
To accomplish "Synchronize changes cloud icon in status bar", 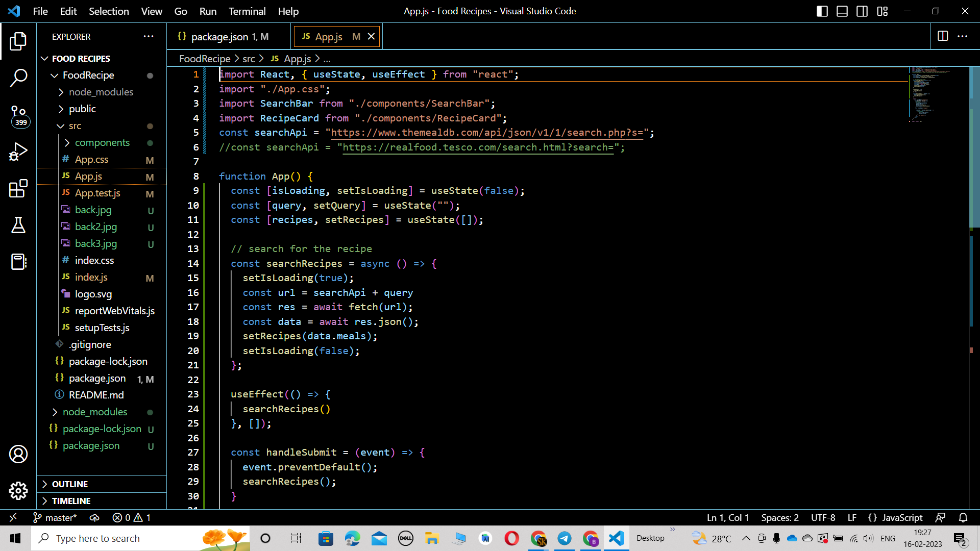I will pos(94,517).
